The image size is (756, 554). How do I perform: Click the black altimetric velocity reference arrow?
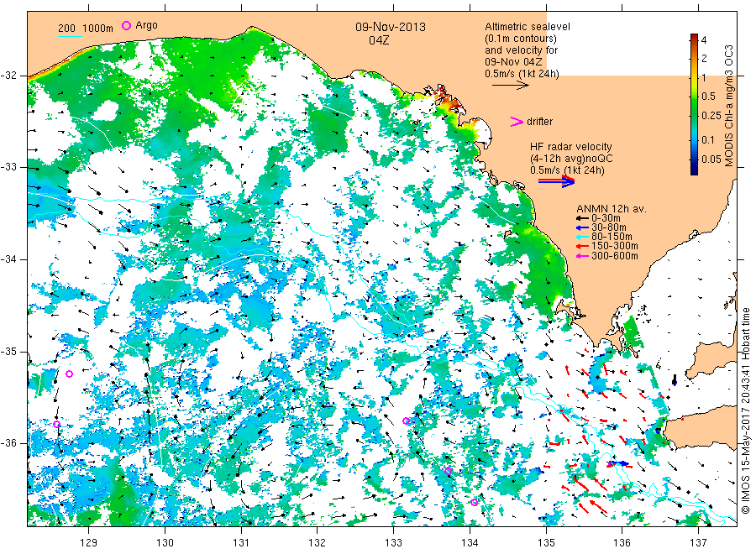pyautogui.click(x=510, y=86)
